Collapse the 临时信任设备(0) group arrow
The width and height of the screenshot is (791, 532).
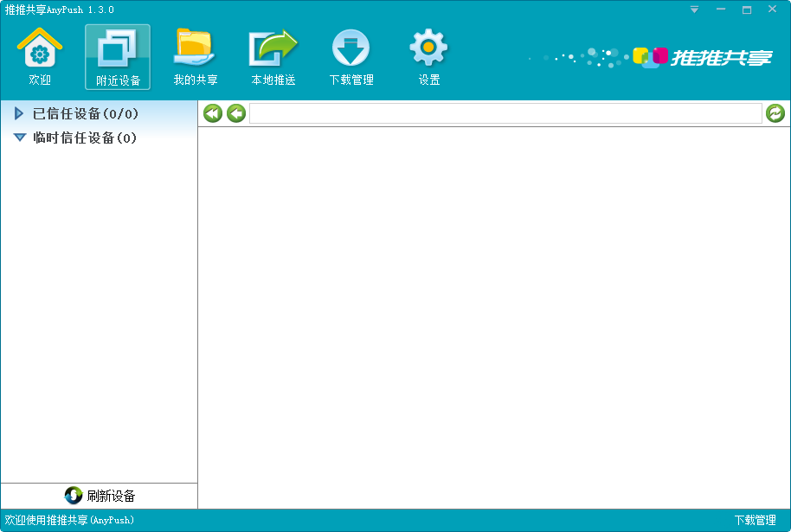pyautogui.click(x=20, y=138)
